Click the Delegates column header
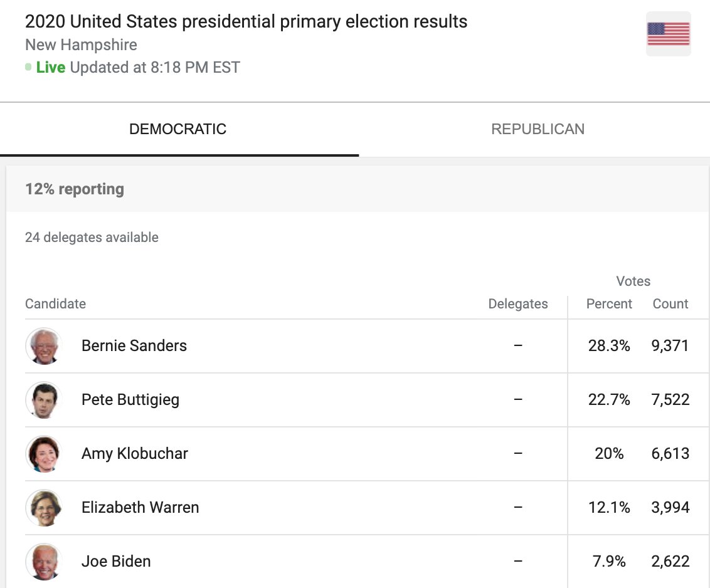This screenshot has width=710, height=588. point(518,304)
